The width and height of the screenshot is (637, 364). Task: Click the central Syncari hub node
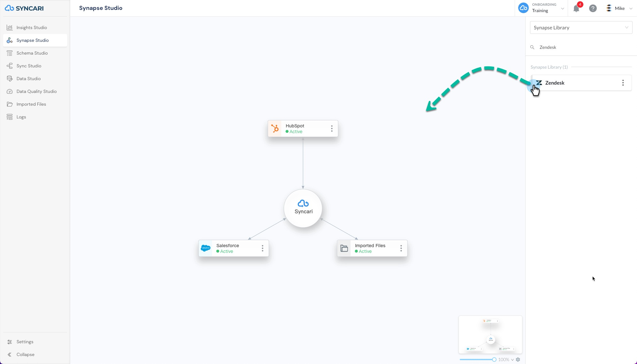click(303, 208)
